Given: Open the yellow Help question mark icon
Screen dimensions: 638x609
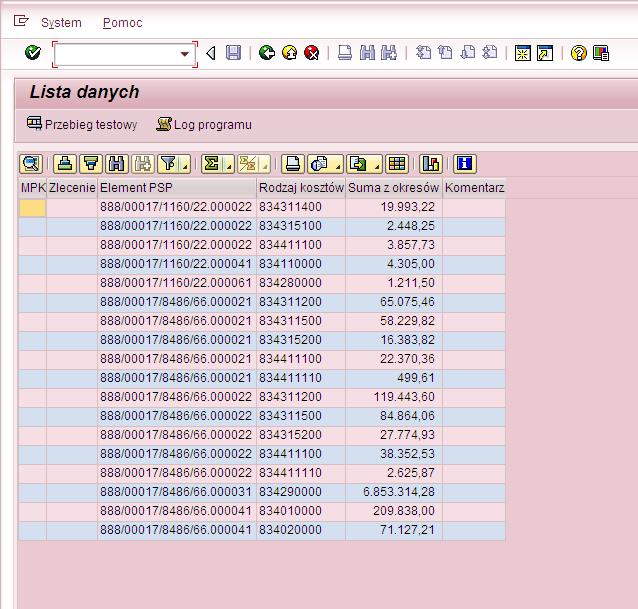Looking at the screenshot, I should (x=579, y=53).
